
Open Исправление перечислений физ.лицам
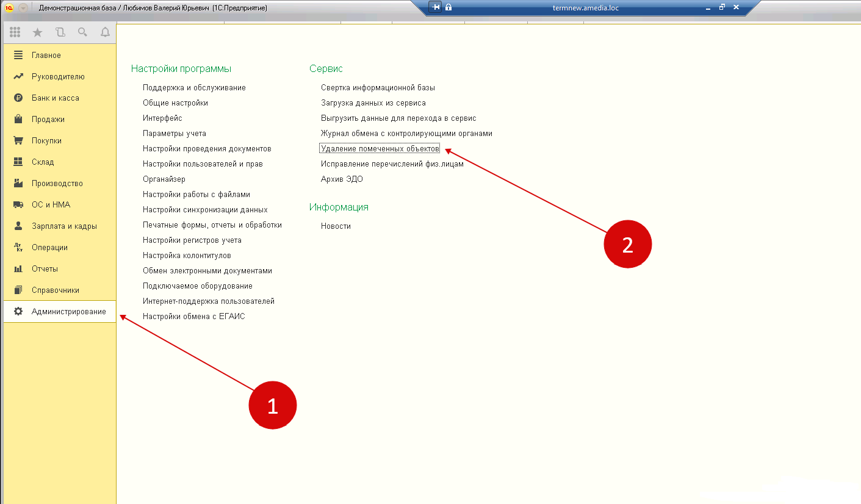(392, 164)
